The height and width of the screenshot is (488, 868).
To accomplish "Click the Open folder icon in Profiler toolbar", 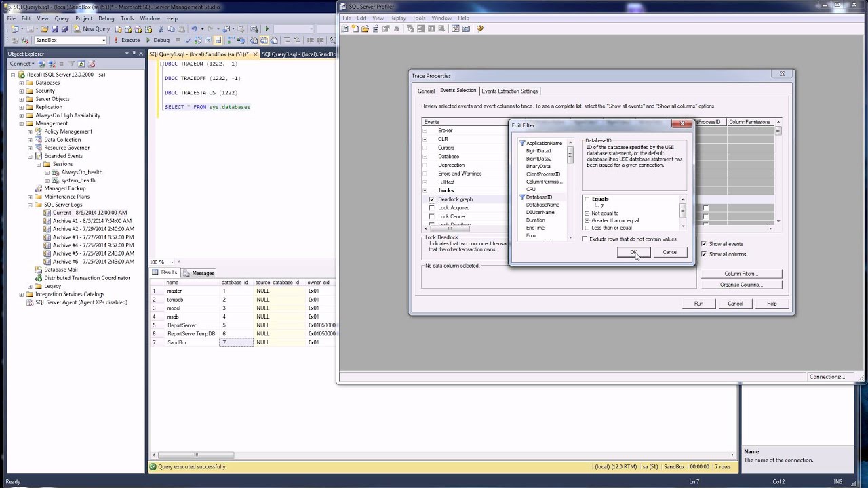I will [365, 28].
